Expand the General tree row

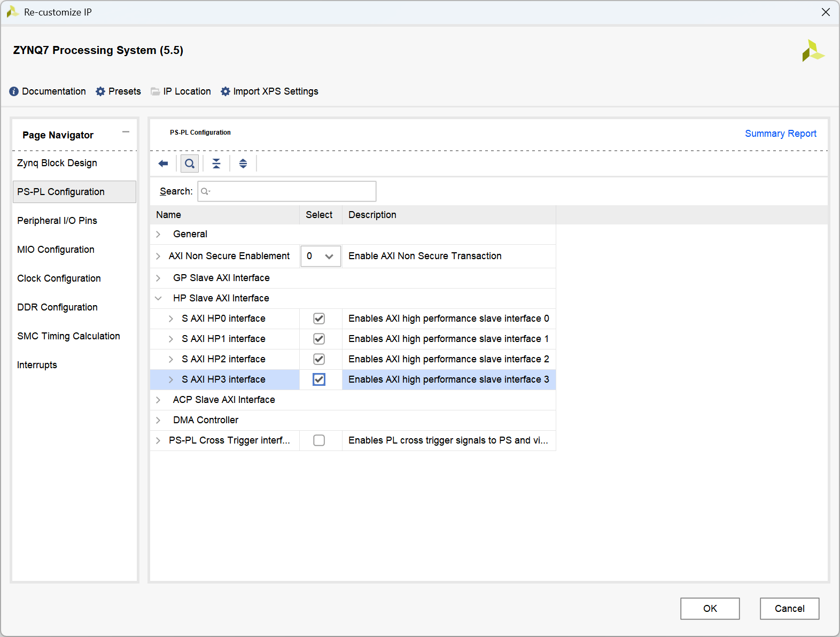(x=158, y=234)
